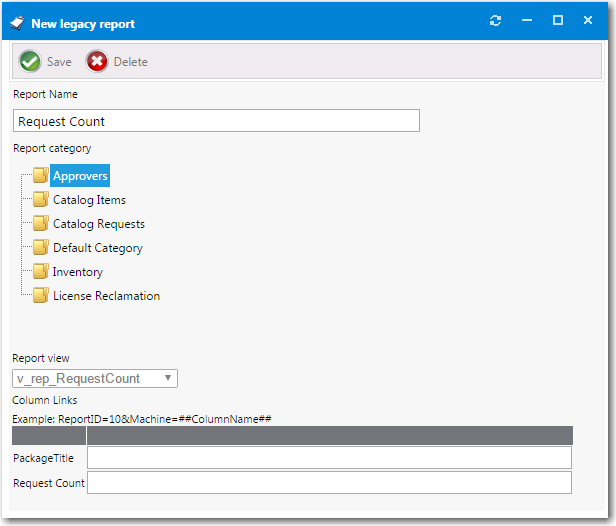This screenshot has width=616, height=526.
Task: Click the Default Category folder icon
Action: 40,248
